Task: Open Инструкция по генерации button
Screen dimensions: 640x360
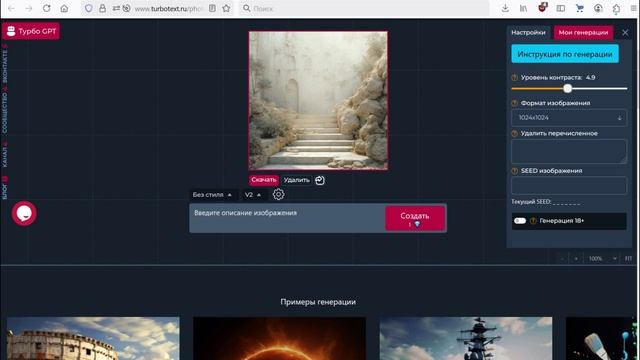Action: point(565,54)
